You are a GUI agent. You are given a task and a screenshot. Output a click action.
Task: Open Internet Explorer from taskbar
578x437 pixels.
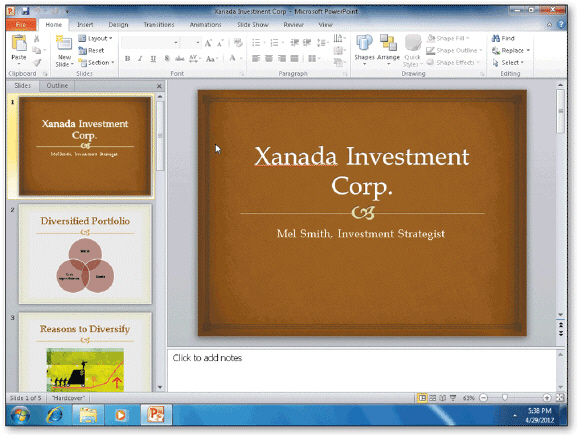[55, 415]
